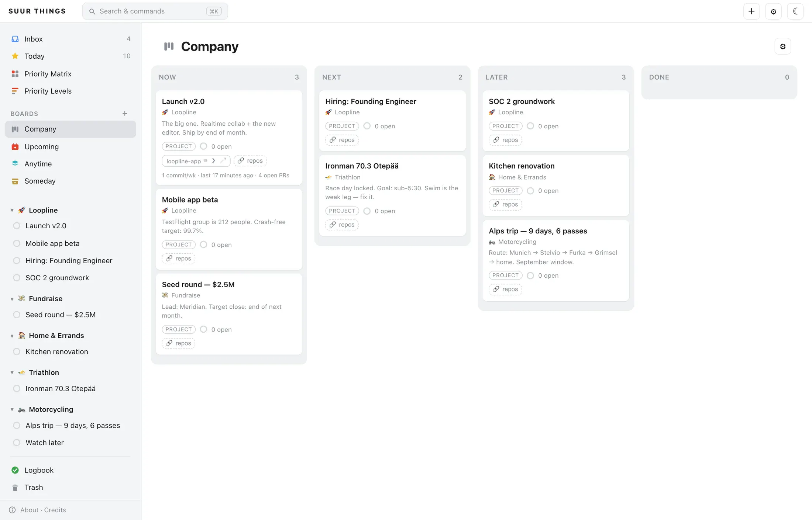This screenshot has height=520, width=812.
Task: Open the SOC 2 groundwork card
Action: (x=556, y=121)
